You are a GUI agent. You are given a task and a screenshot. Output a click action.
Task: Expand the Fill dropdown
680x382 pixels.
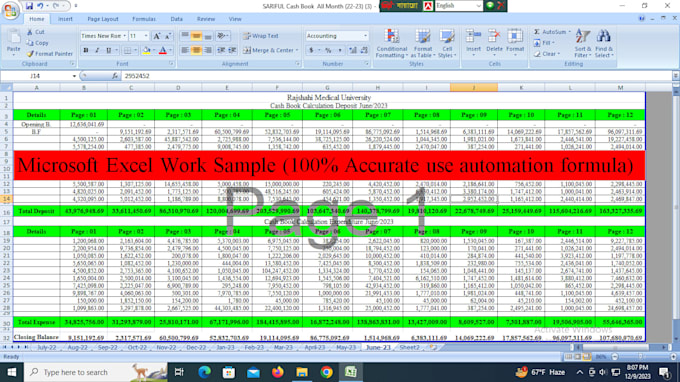click(x=554, y=43)
